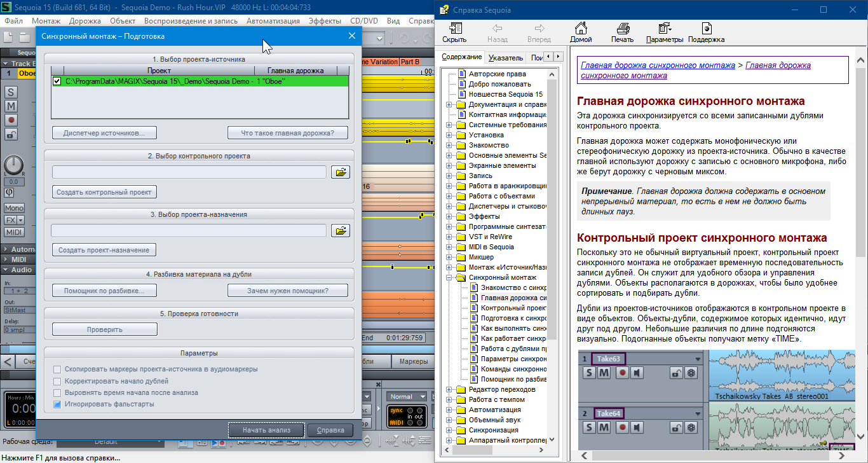Click Что такое главная дорожка button
The height and width of the screenshot is (463, 868).
tap(289, 133)
